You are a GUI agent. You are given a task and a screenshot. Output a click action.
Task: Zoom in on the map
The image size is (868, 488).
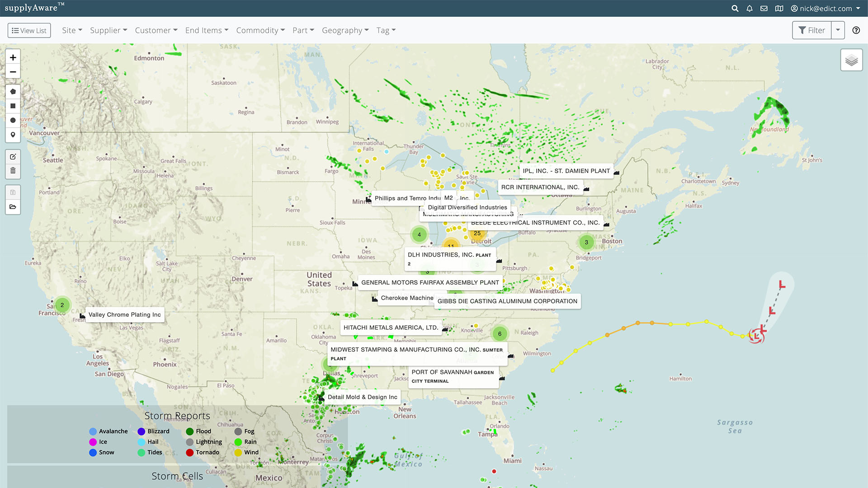(13, 57)
